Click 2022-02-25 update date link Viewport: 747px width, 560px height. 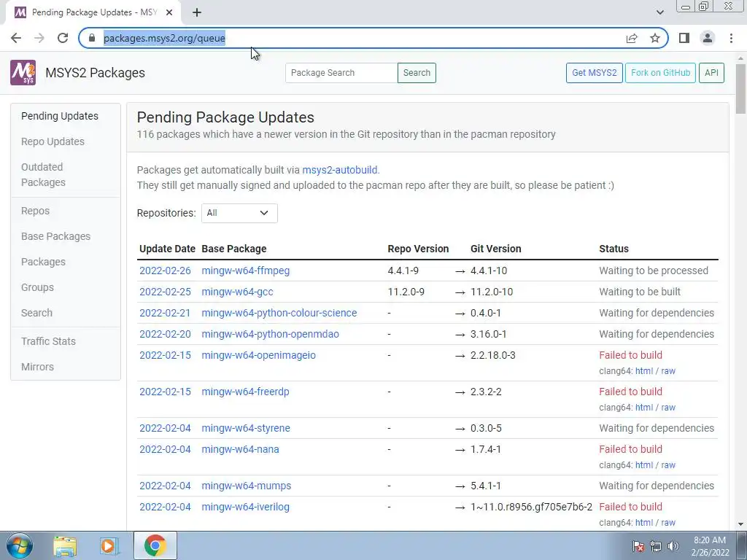point(165,292)
